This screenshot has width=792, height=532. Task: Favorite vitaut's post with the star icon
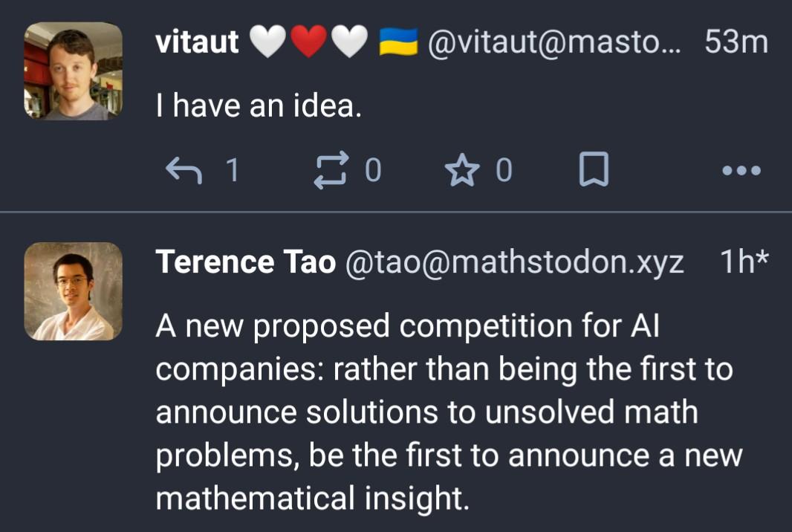click(x=462, y=169)
